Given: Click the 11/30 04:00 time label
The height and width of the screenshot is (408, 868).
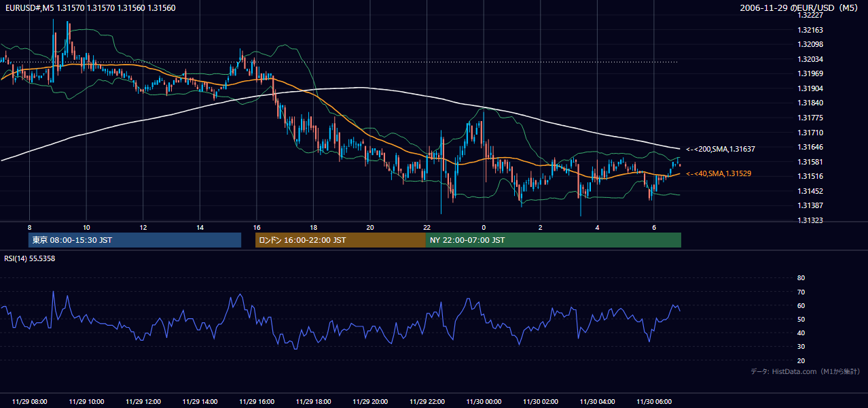Looking at the screenshot, I should [x=597, y=402].
